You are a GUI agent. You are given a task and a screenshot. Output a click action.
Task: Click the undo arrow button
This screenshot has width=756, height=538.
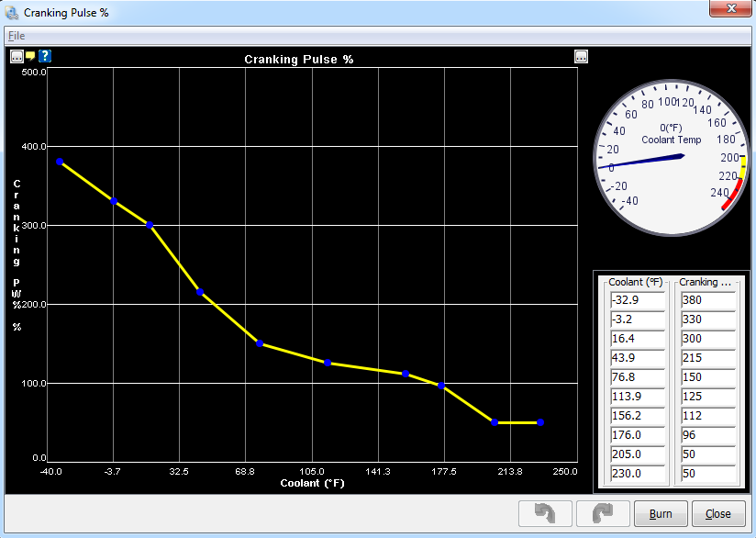[x=545, y=514]
